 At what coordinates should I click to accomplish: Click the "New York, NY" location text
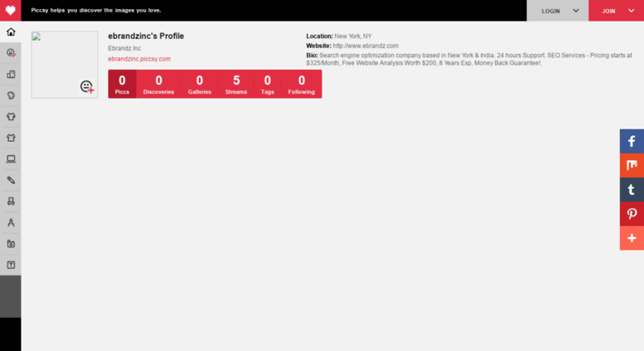[x=353, y=37]
